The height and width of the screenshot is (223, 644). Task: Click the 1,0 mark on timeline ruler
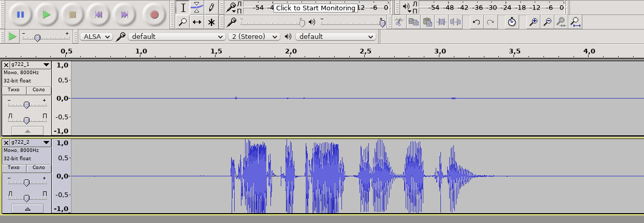pyautogui.click(x=141, y=51)
